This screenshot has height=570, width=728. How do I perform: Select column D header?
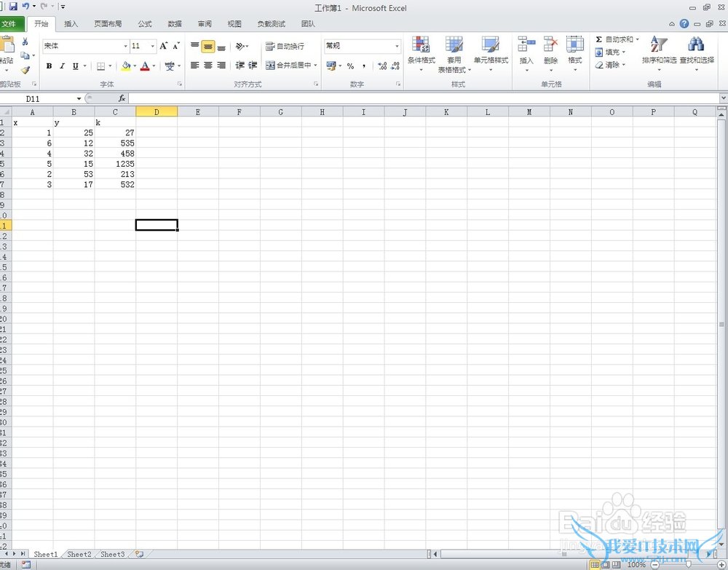coord(157,112)
